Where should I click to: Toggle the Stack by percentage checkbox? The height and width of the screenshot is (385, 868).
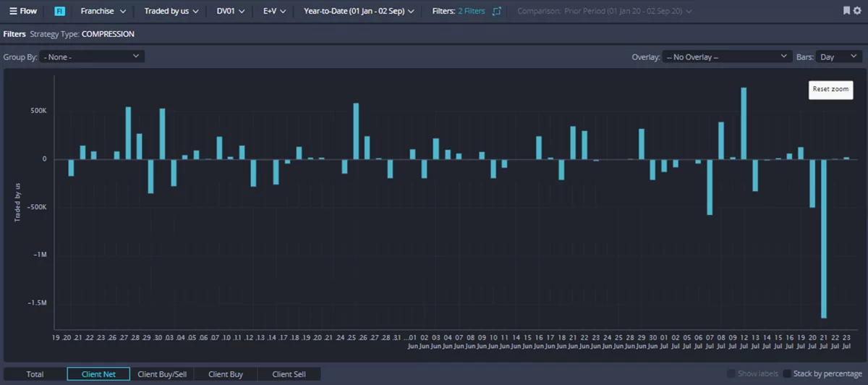click(787, 373)
